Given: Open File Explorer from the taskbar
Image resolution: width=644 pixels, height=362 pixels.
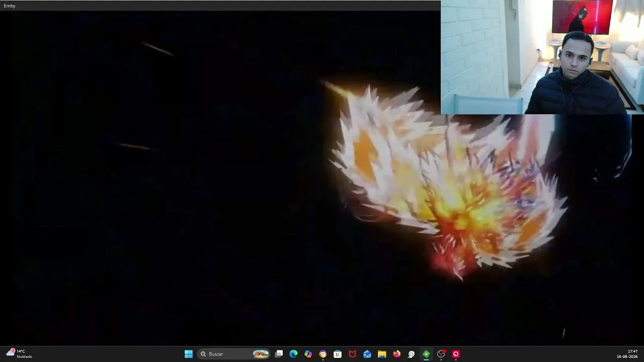Looking at the screenshot, I should pyautogui.click(x=382, y=354).
